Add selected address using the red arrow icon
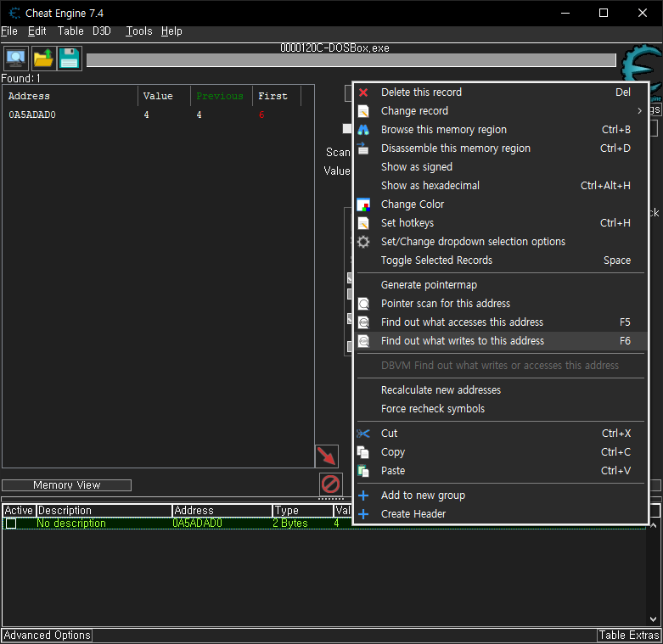Viewport: 663px width, 644px height. (327, 456)
